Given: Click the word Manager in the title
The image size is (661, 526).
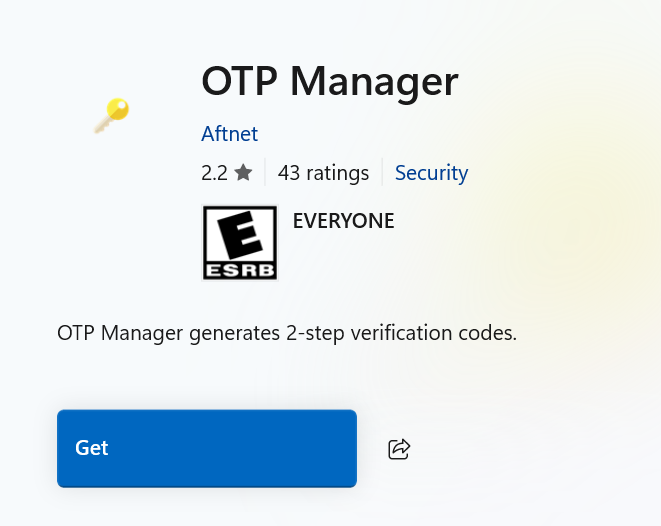Looking at the screenshot, I should tap(377, 81).
